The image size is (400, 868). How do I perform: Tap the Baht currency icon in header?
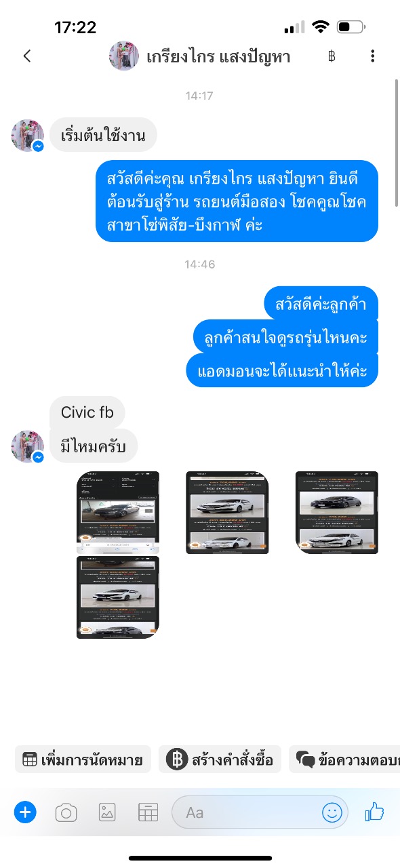(332, 56)
